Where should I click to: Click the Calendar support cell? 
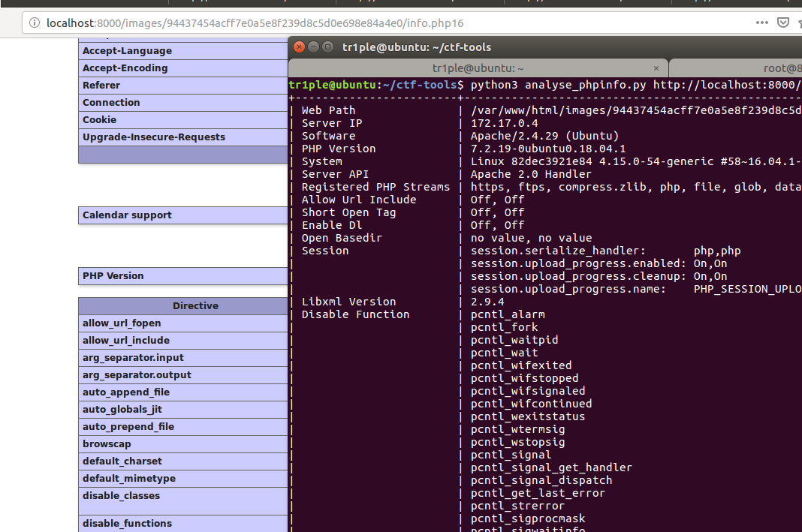click(183, 215)
